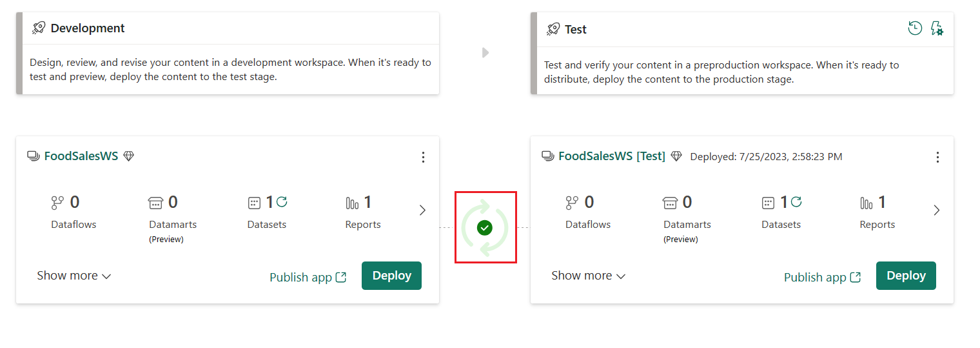Image resolution: width=980 pixels, height=348 pixels.
Task: Click the Development stage description text
Action: coord(230,70)
